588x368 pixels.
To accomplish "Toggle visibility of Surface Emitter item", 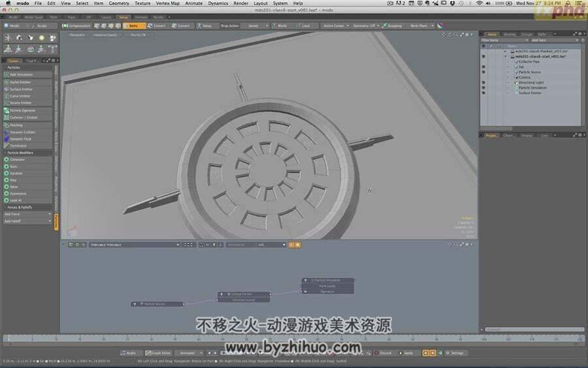I will [x=483, y=93].
